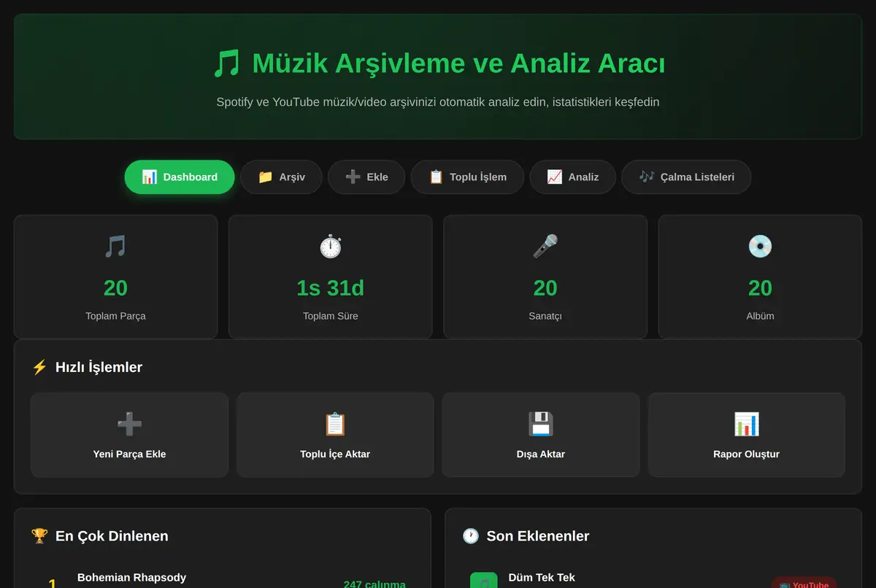876x588 pixels.
Task: Click the music note icon above Toplam Parça
Action: 115,247
